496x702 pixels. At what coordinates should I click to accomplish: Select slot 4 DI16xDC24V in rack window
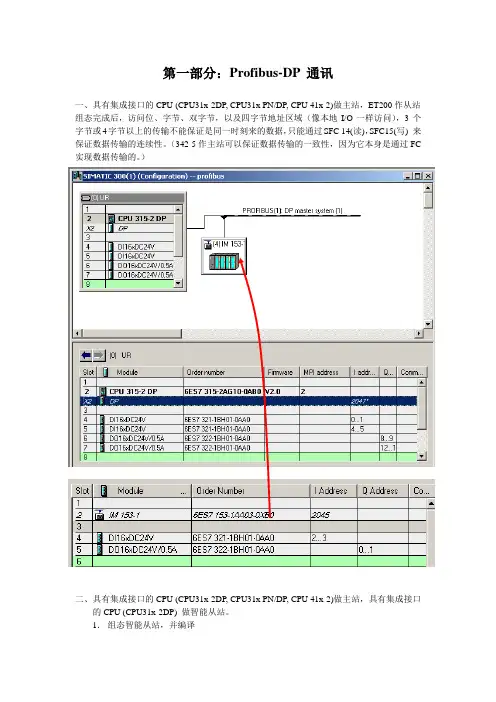[x=128, y=247]
